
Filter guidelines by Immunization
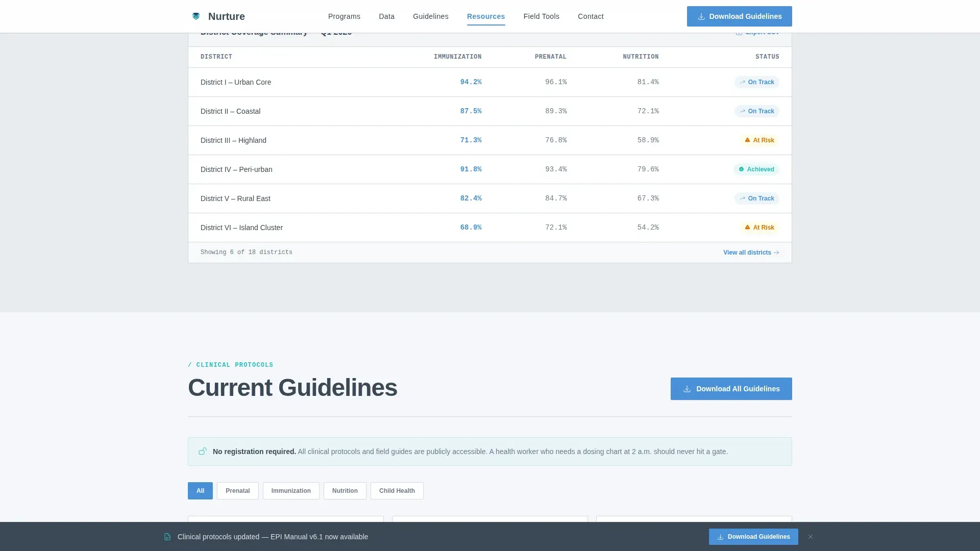(x=291, y=491)
